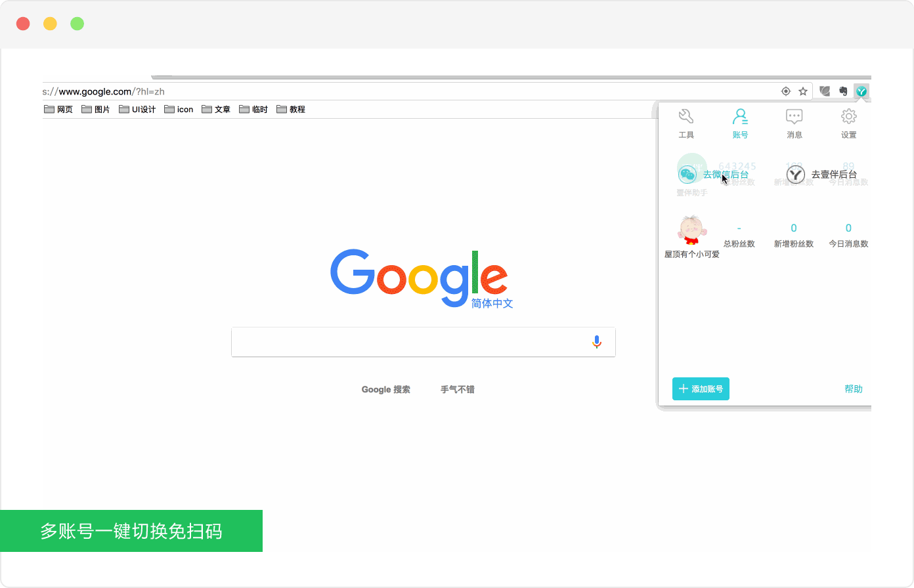Open the Evernote extension icon in the toolbar
Viewport: 914px width, 588px height.
[842, 91]
